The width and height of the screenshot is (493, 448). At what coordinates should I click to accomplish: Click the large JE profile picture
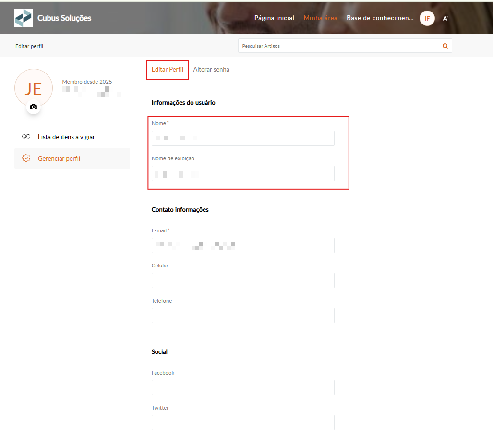pos(33,88)
